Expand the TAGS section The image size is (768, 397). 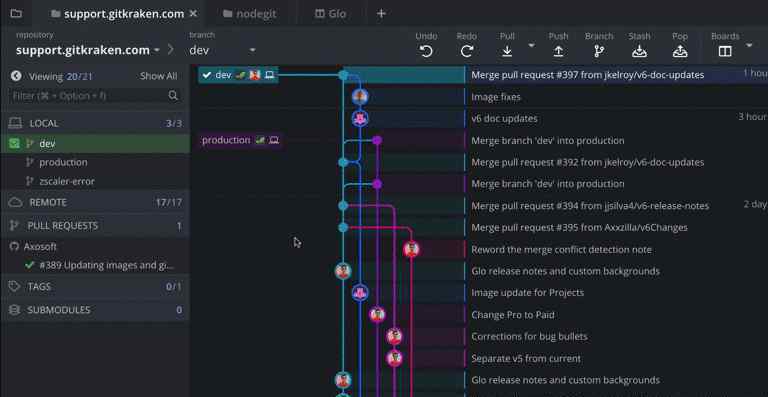coord(96,286)
